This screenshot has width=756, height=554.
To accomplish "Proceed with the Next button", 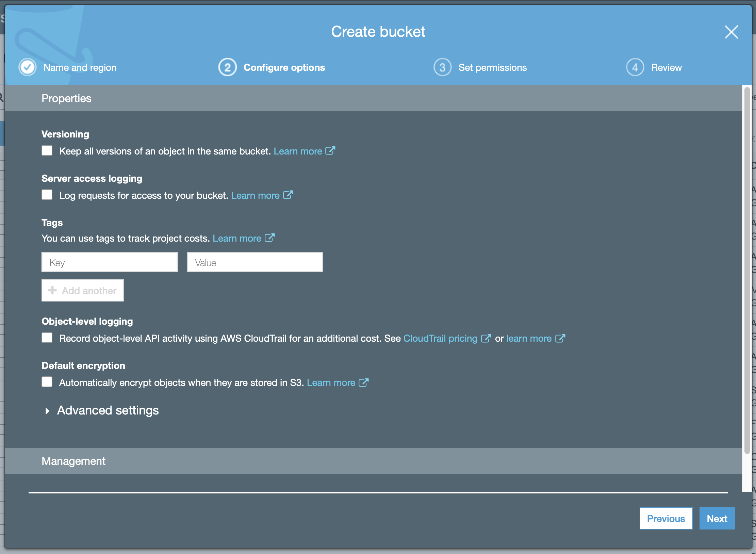I will point(717,518).
